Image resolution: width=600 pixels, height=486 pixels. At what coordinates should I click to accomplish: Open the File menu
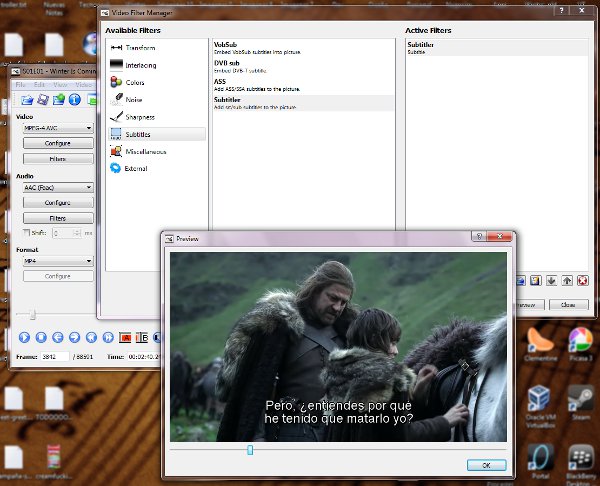(20, 85)
